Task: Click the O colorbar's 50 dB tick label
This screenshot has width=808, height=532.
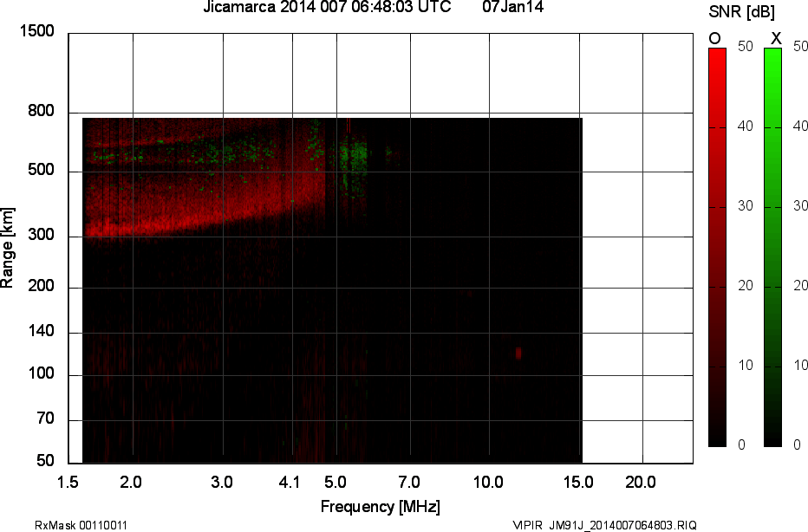Action: (746, 46)
